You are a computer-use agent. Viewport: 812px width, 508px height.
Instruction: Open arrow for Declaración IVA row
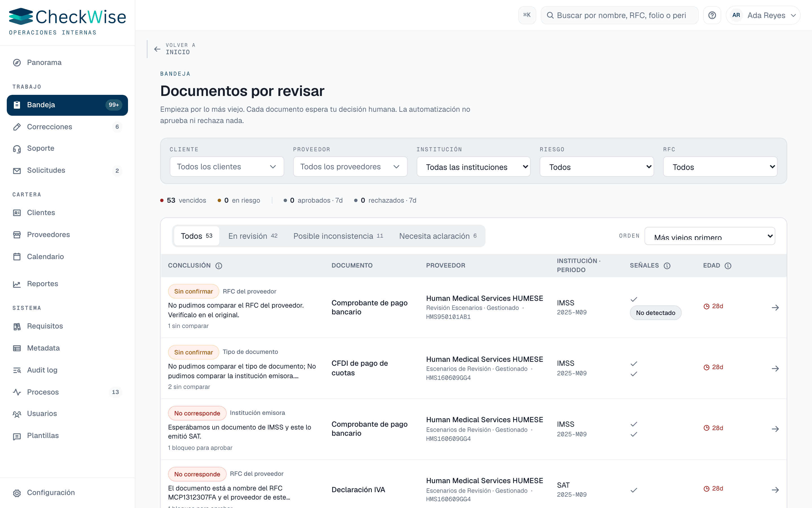coord(775,490)
